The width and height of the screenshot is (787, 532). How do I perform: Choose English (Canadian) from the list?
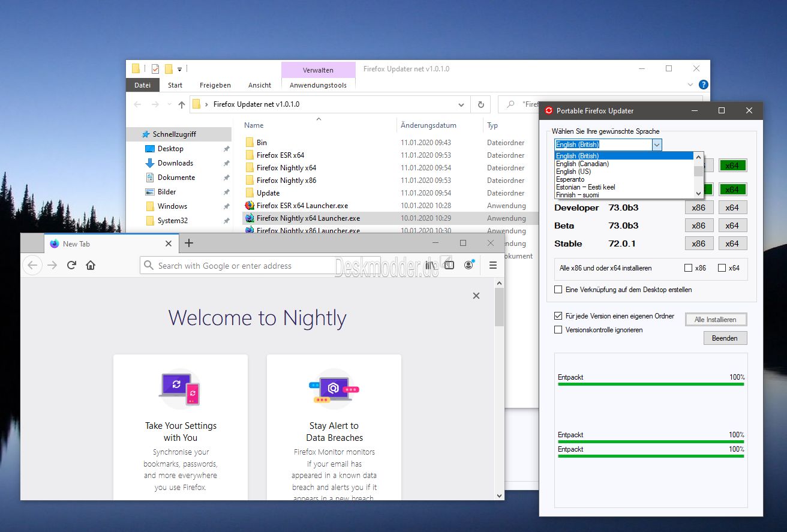tap(624, 164)
